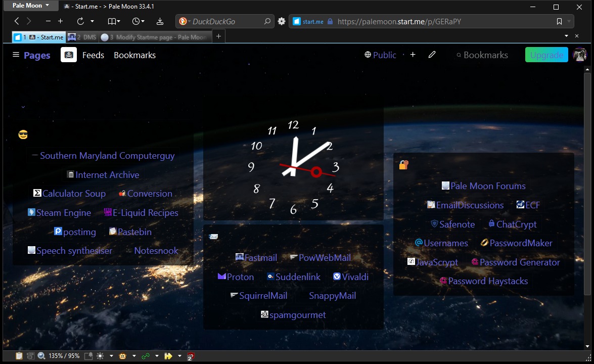Click the Bookmarks search field at top right
Image resolution: width=594 pixels, height=364 pixels.
[482, 55]
